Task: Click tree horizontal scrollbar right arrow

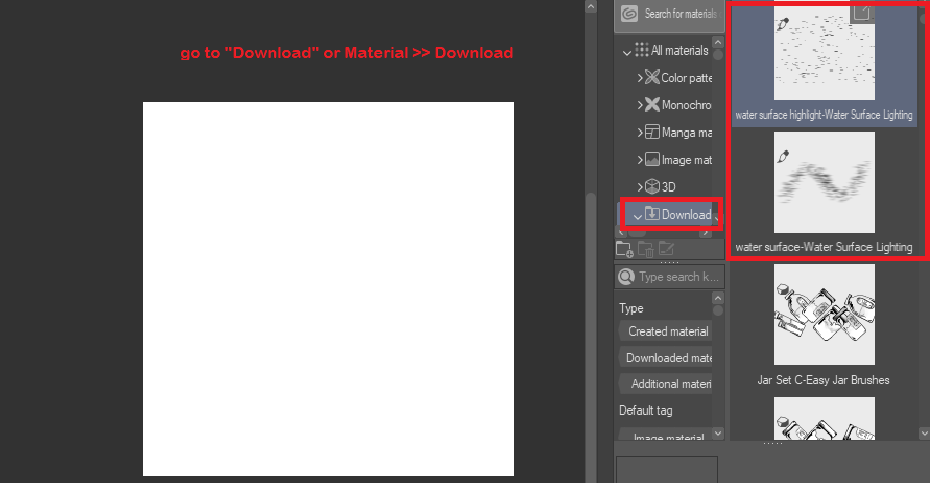Action: point(705,232)
